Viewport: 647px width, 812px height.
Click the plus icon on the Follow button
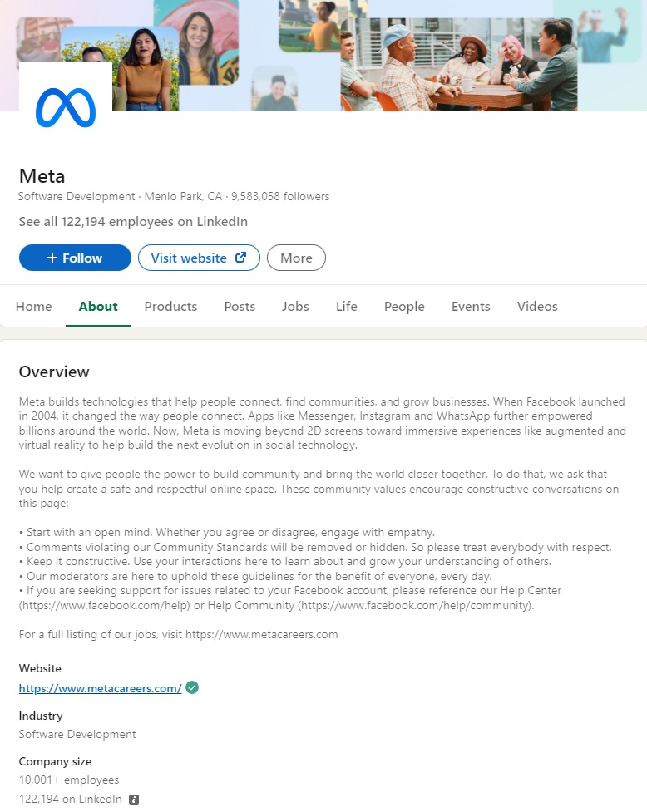click(53, 258)
